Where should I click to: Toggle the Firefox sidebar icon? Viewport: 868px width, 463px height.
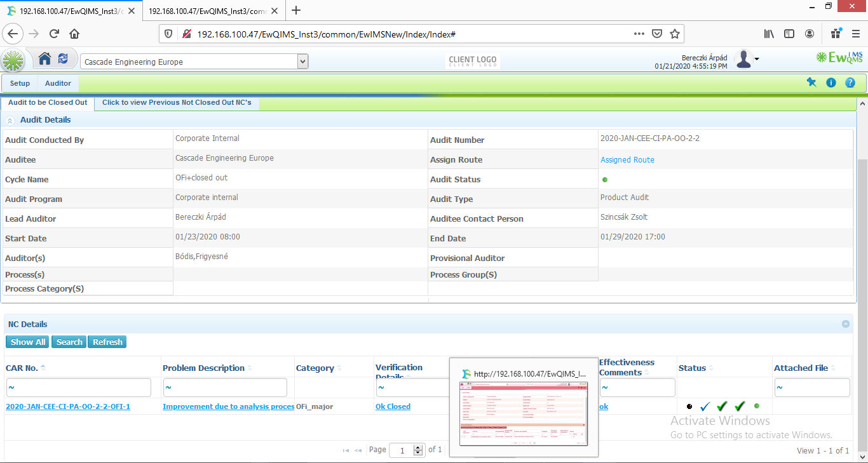pos(789,34)
